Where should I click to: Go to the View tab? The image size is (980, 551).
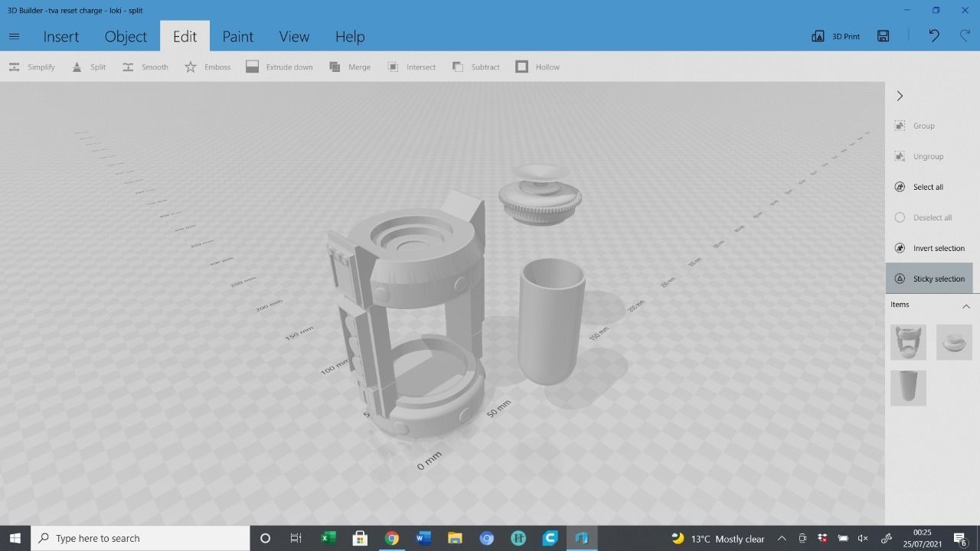tap(294, 36)
